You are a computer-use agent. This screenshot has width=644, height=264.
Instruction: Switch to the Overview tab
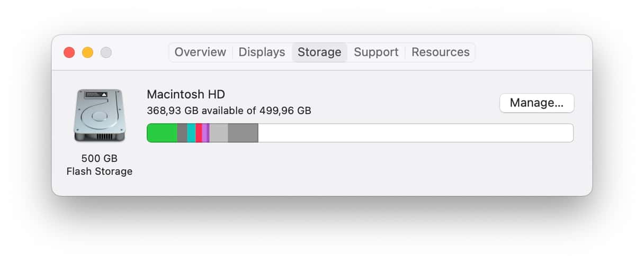pos(200,52)
